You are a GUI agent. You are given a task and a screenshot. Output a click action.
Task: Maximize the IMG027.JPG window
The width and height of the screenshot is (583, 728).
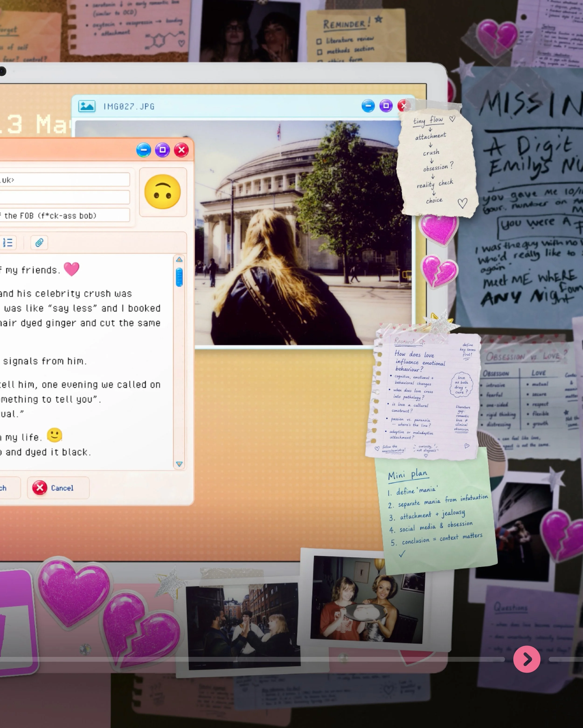[386, 106]
